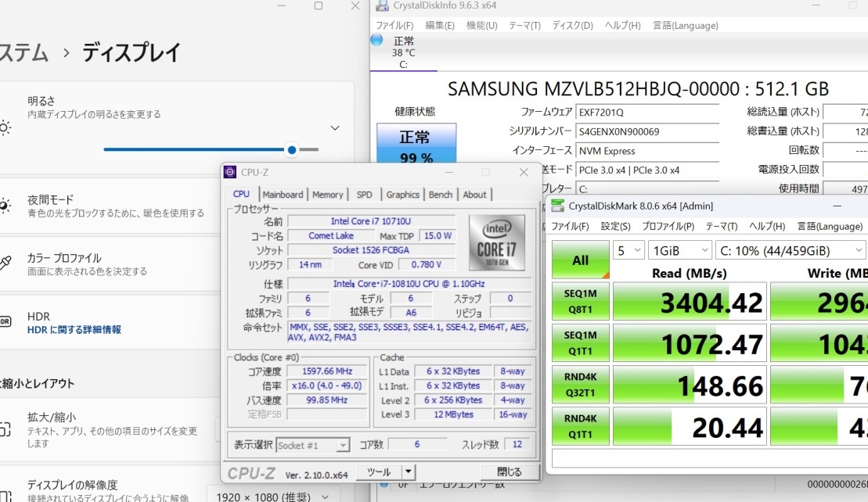Image resolution: width=868 pixels, height=502 pixels.
Task: Adjust the brightness slider in Settings
Action: [211, 149]
